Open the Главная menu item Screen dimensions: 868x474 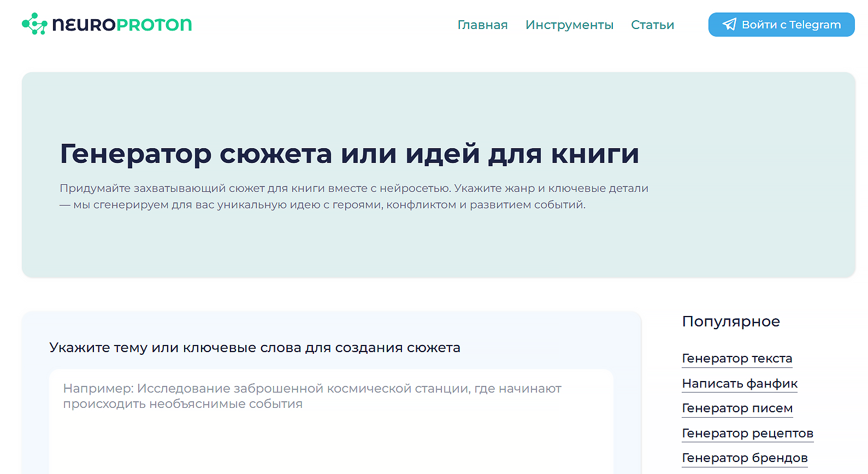click(482, 25)
